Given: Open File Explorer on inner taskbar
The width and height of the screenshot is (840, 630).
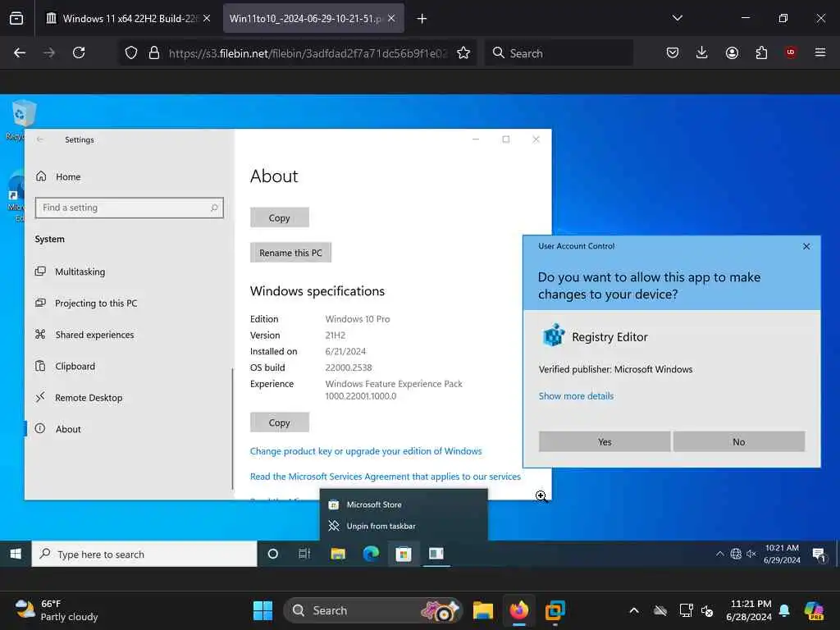Looking at the screenshot, I should [x=338, y=554].
